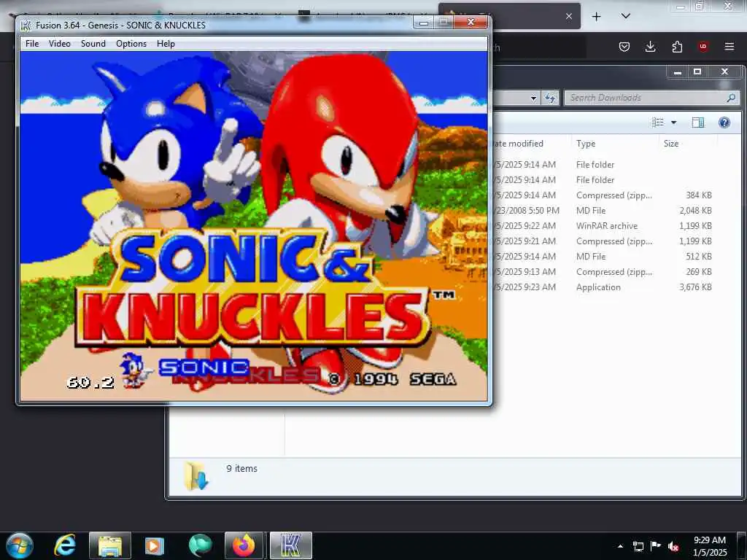
Task: Click the uBlock Origin toolbar icon
Action: click(703, 47)
